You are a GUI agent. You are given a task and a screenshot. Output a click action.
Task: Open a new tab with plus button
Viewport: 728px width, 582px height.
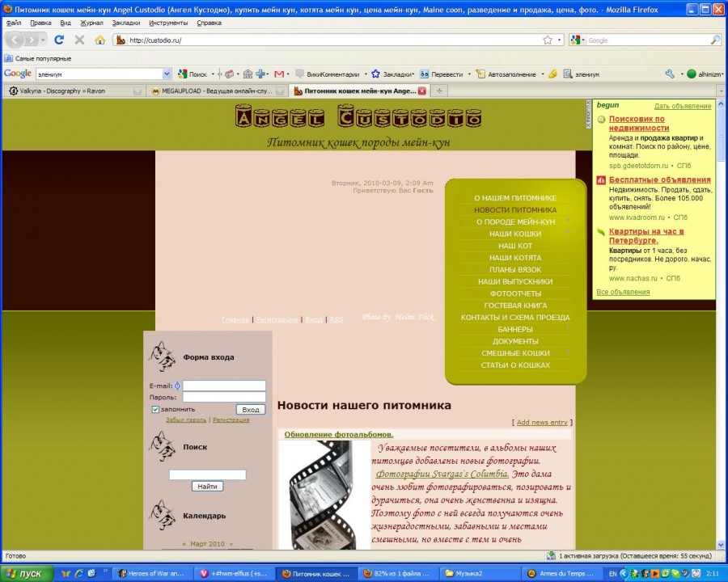(x=439, y=91)
